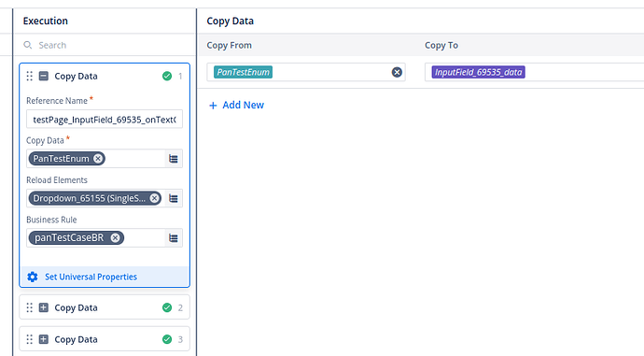Open the list picker for Copy Data field
Screen dimensions: 644x356
174,159
